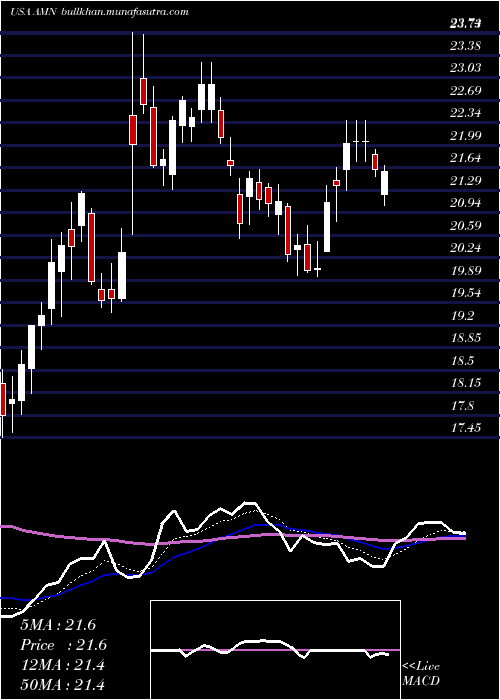Click the tallest red candle near 23.03
The height and width of the screenshot is (700, 500).
pos(143,92)
